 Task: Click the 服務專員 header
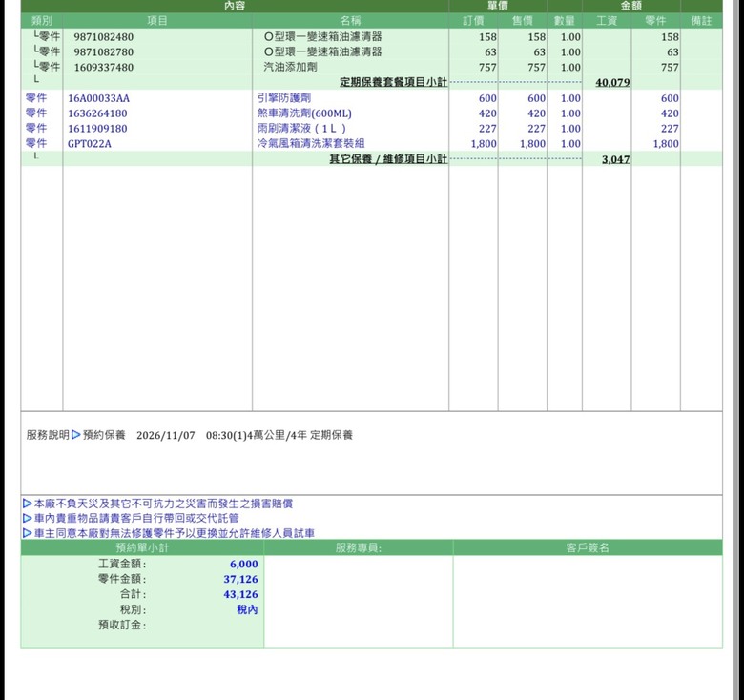click(x=359, y=548)
